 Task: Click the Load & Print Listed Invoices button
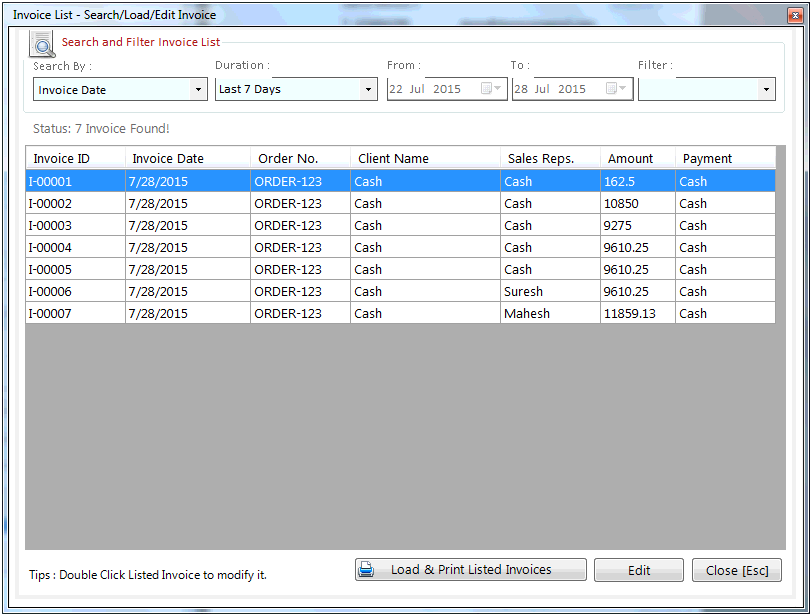point(470,569)
